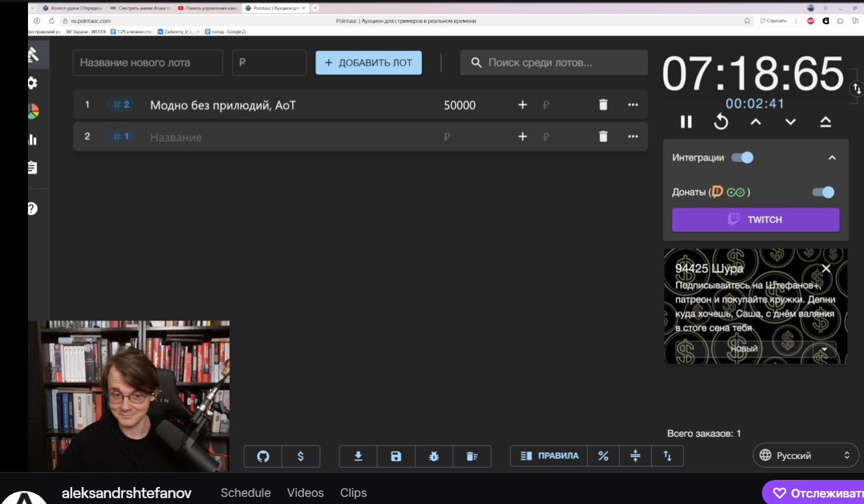Click the ru.pointauc.com address bar

[90, 21]
